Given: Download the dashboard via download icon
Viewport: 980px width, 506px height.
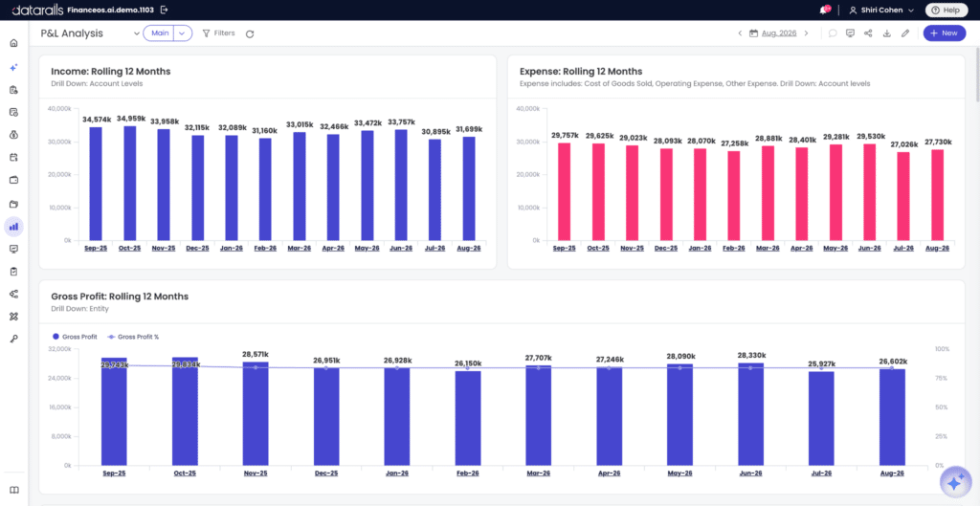Looking at the screenshot, I should pos(886,33).
